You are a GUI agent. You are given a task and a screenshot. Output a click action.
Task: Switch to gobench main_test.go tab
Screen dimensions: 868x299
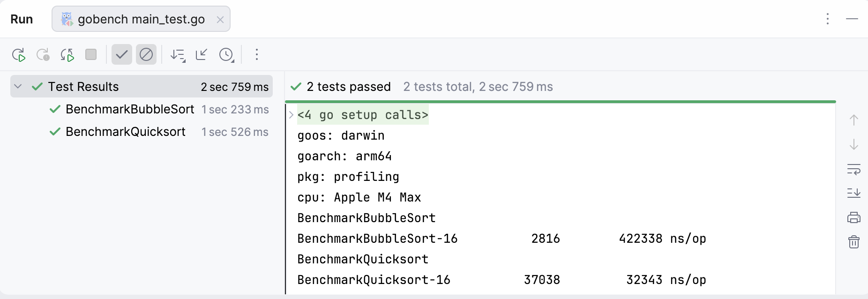(x=141, y=19)
